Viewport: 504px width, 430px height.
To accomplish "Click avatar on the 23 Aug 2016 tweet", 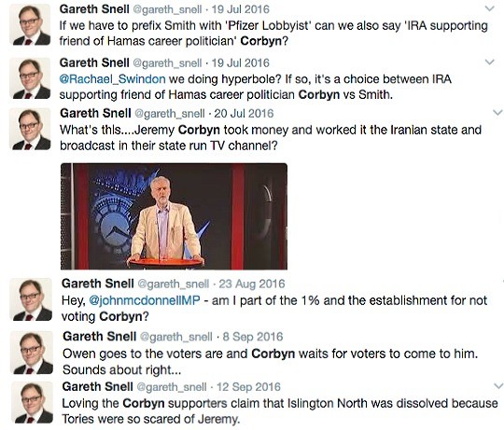I will click(31, 299).
